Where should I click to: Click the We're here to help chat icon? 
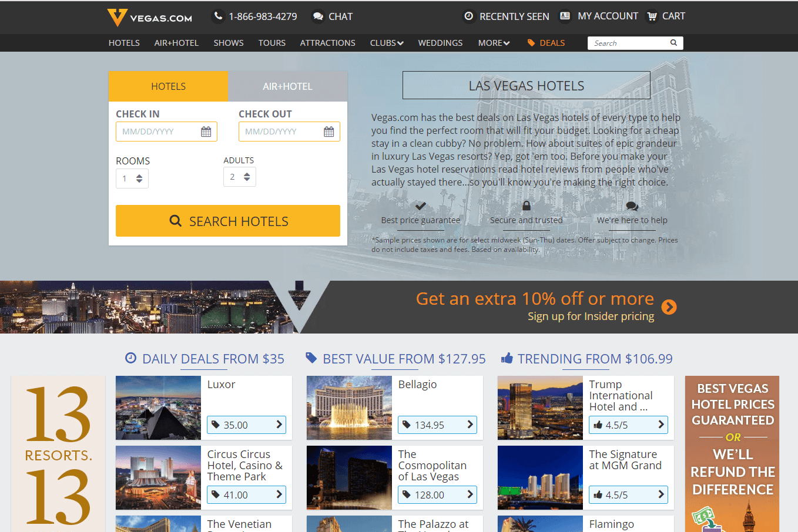point(632,206)
